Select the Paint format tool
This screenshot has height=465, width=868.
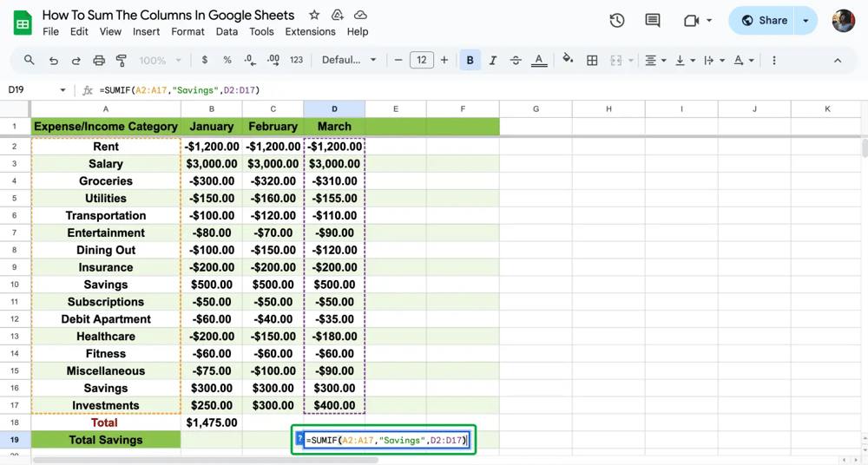(x=122, y=61)
